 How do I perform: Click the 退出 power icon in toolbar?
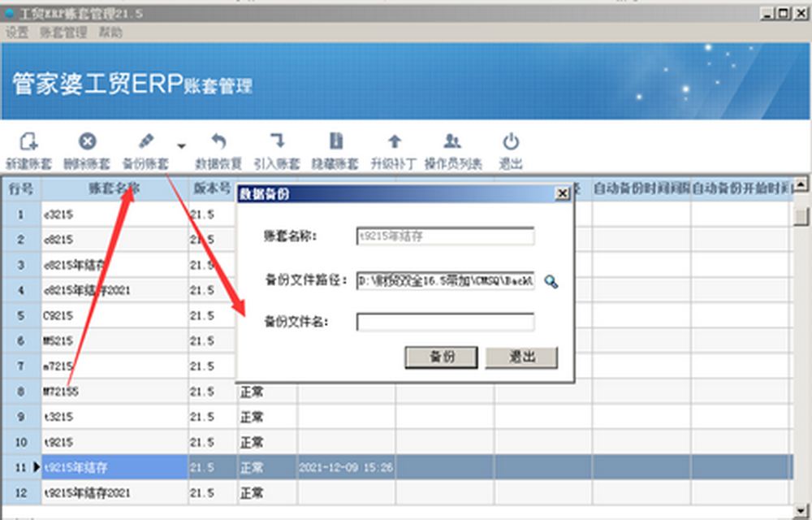pyautogui.click(x=511, y=141)
